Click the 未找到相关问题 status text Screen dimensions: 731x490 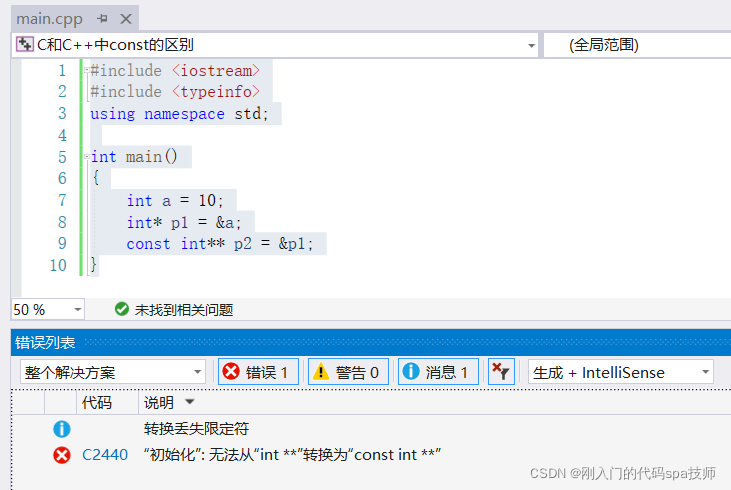pyautogui.click(x=184, y=310)
